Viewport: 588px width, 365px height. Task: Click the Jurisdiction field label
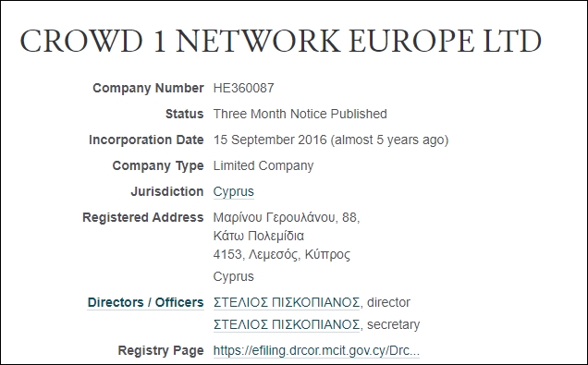click(x=167, y=191)
